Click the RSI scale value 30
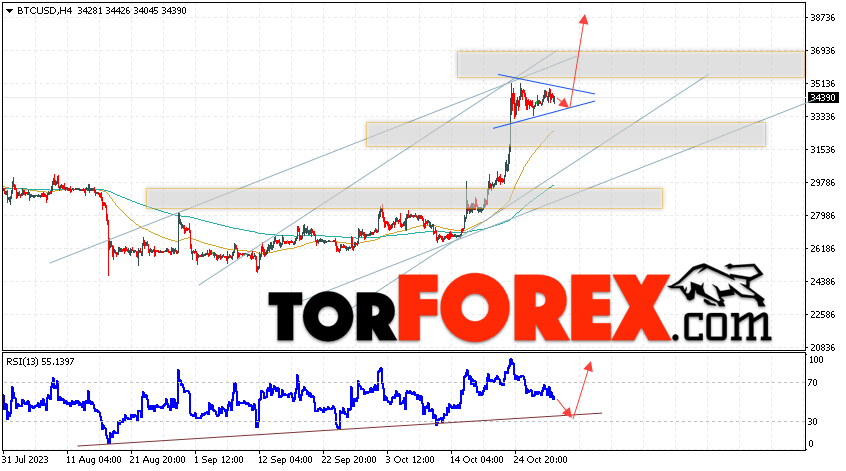846x471 pixels. tap(813, 422)
